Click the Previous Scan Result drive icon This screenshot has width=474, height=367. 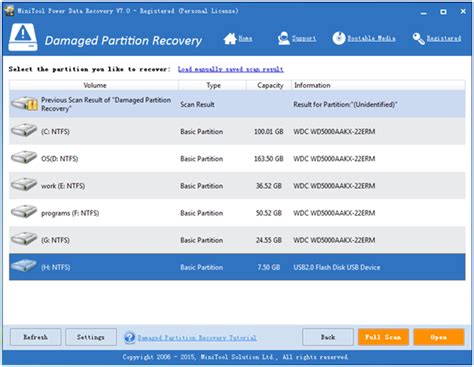tap(24, 104)
